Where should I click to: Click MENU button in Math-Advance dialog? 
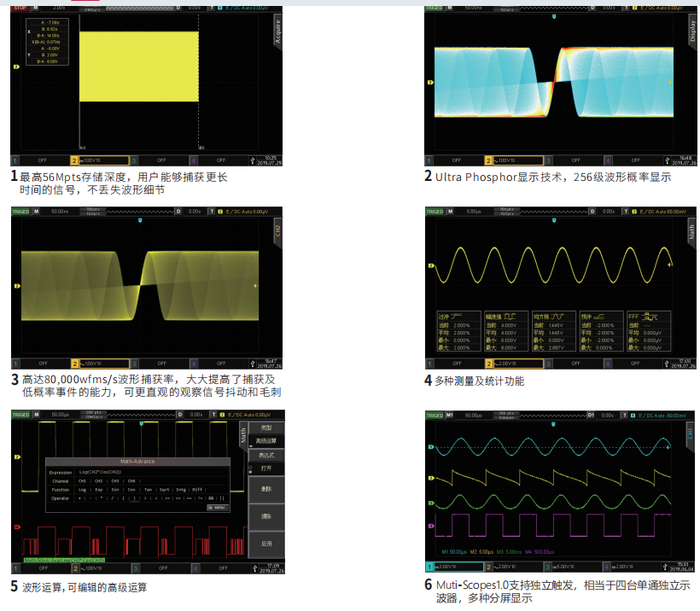[218, 508]
